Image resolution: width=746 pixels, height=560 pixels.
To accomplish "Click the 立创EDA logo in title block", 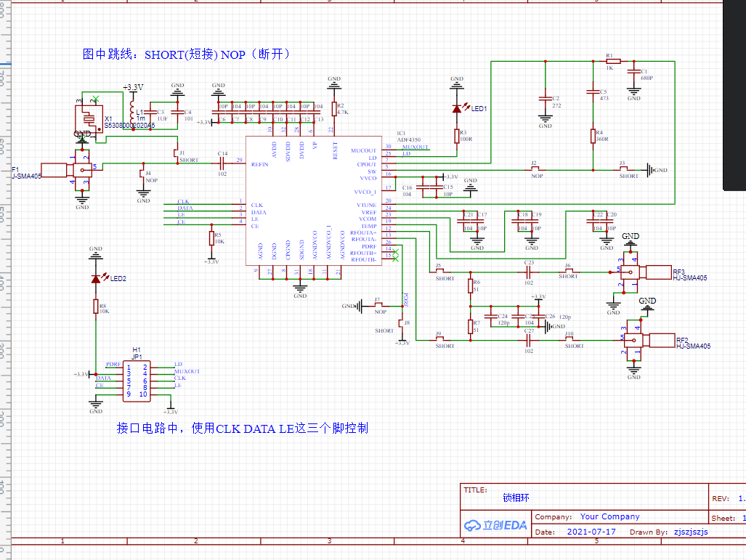I will tap(495, 525).
